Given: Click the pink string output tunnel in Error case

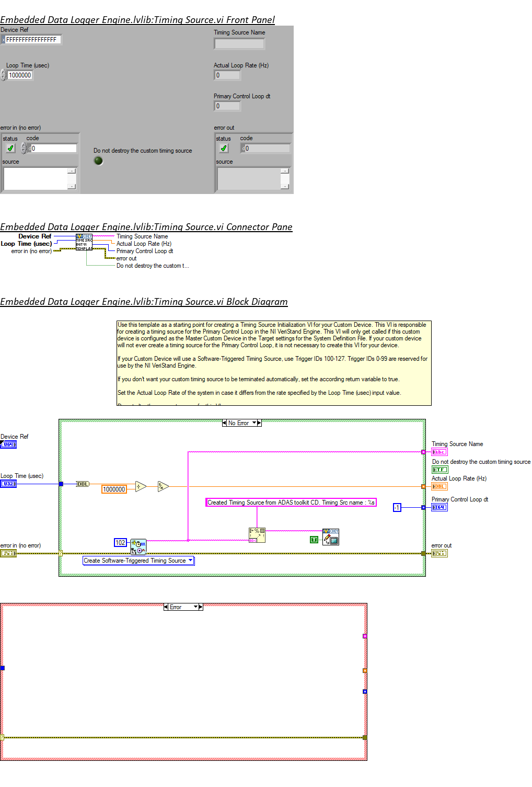Looking at the screenshot, I should pos(365,636).
